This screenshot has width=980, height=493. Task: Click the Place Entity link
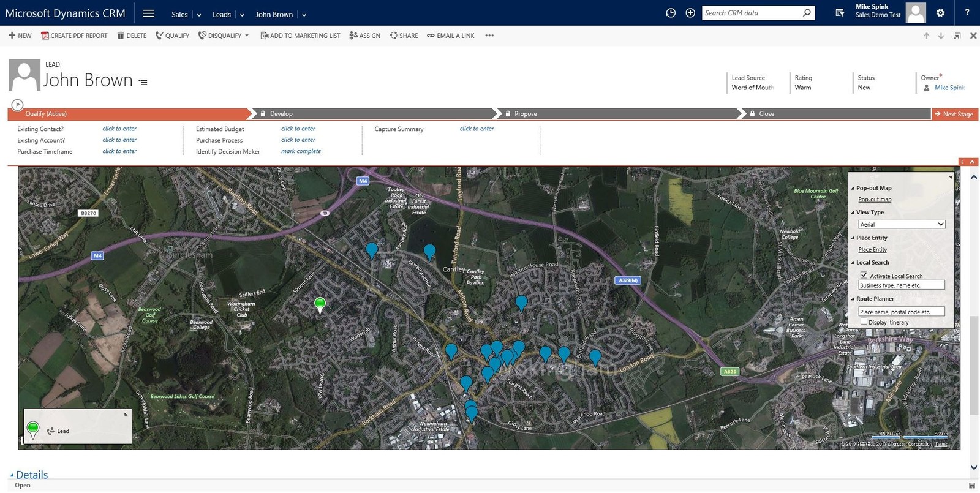coord(872,250)
